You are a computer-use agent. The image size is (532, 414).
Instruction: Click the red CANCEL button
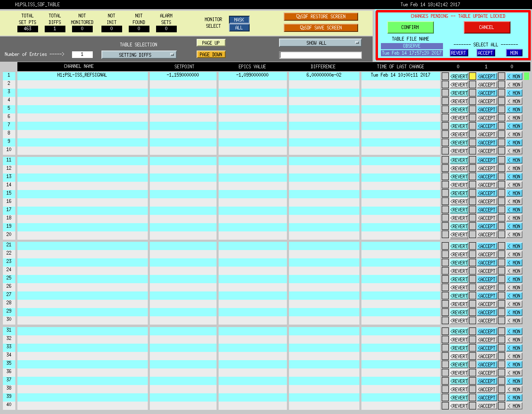coord(487,27)
